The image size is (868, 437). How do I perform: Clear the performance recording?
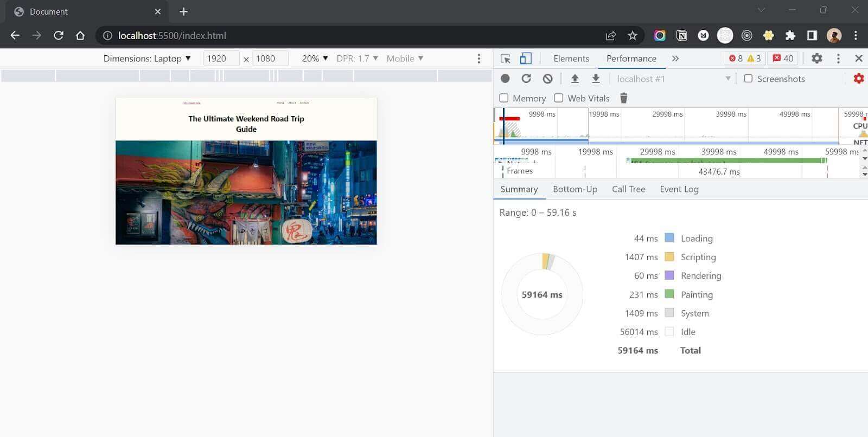547,79
